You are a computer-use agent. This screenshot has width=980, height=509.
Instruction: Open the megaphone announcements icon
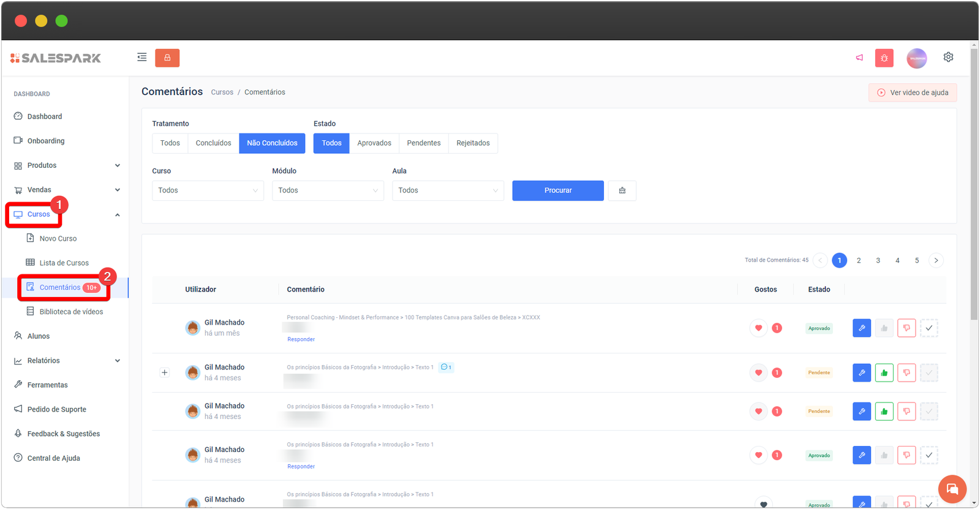tap(859, 58)
